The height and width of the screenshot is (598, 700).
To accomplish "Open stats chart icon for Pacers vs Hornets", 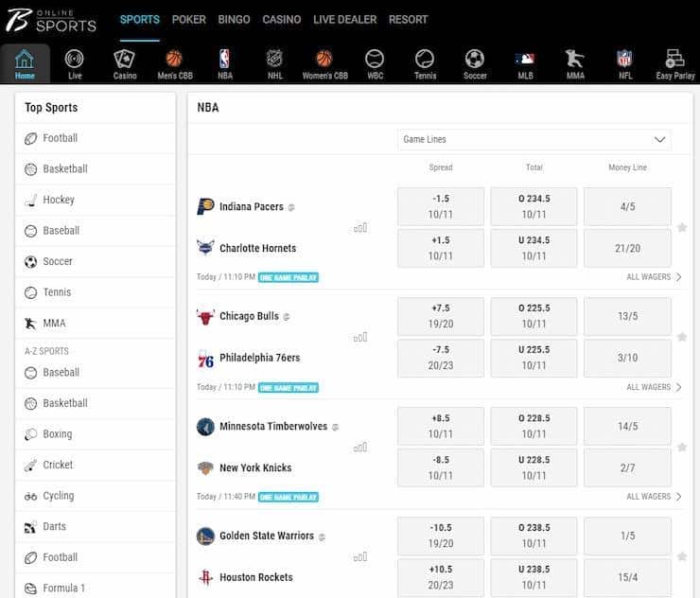I will click(x=360, y=228).
